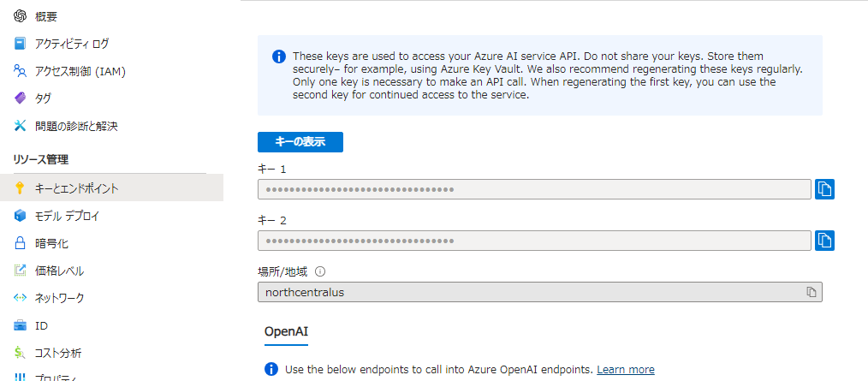Open the ID identity page

pos(41,325)
